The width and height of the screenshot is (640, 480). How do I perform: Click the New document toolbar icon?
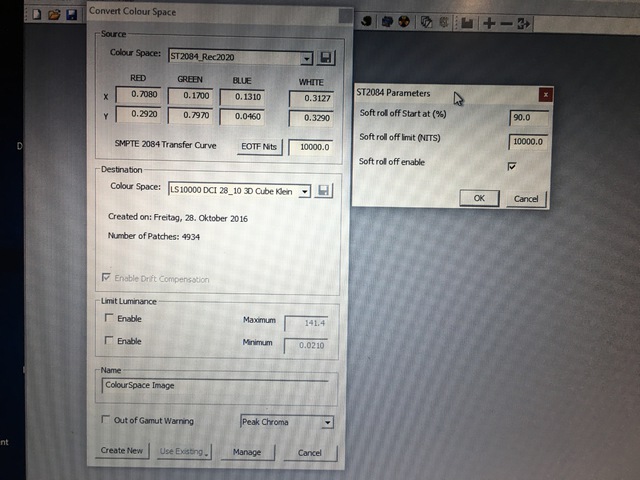pos(37,14)
